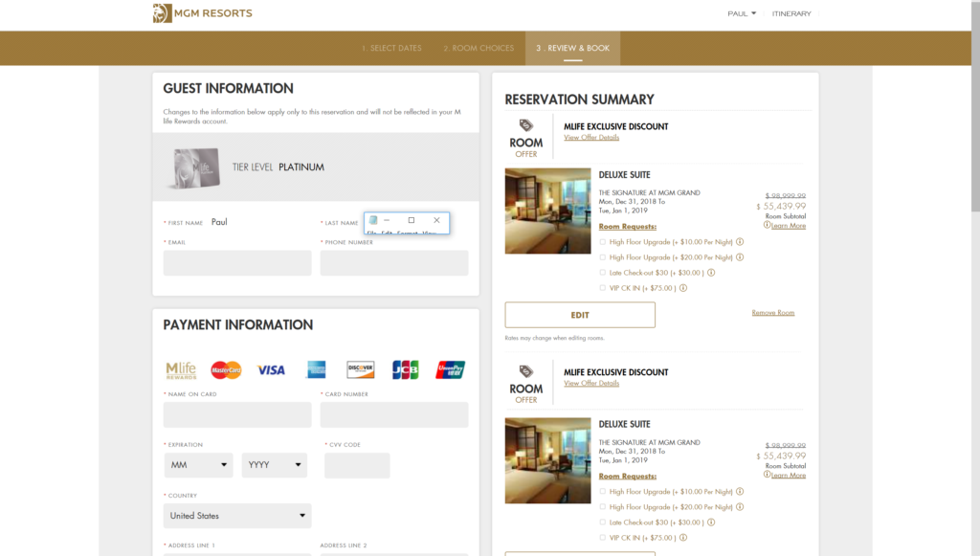
Task: Click Learn More under second room subtotal
Action: point(789,476)
